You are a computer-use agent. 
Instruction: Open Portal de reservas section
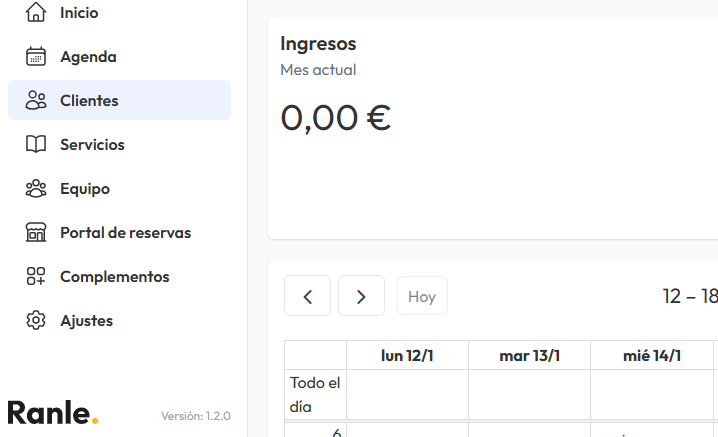[x=125, y=233]
